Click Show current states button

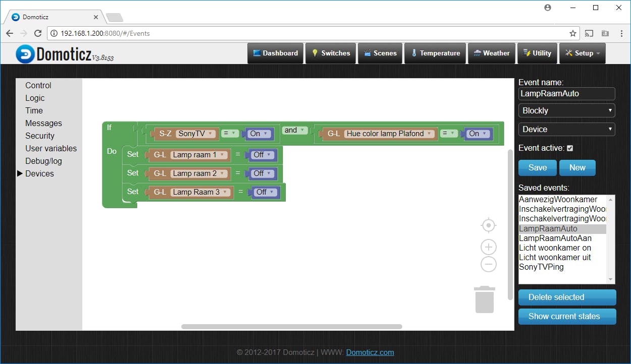click(x=567, y=317)
